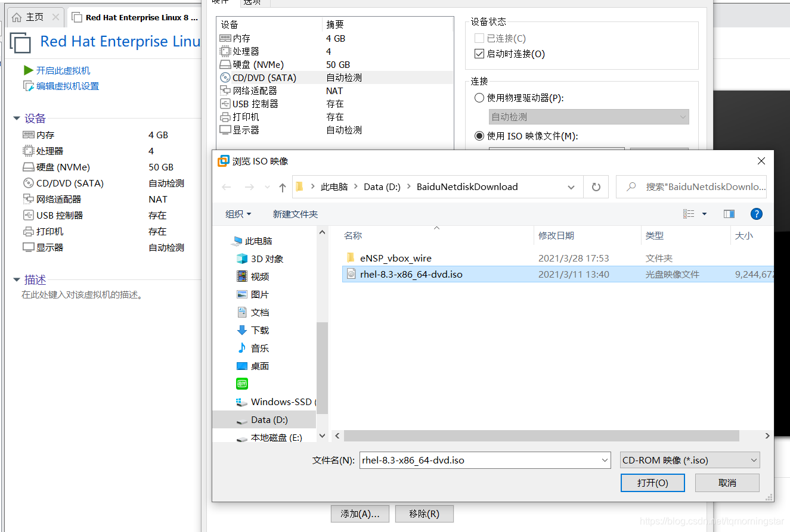Open 下载 in navigation pane
Image resolution: width=790 pixels, height=532 pixels.
point(253,330)
